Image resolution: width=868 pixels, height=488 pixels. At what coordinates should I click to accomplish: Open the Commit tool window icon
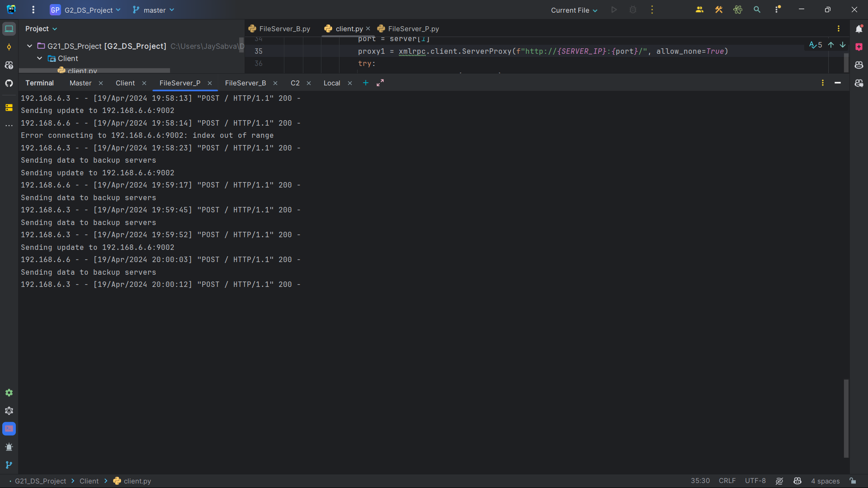pyautogui.click(x=9, y=47)
